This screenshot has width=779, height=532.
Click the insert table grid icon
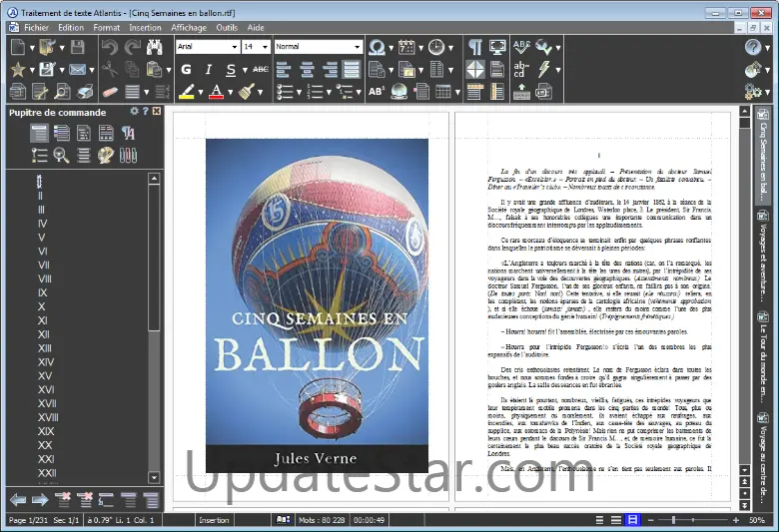point(443,92)
